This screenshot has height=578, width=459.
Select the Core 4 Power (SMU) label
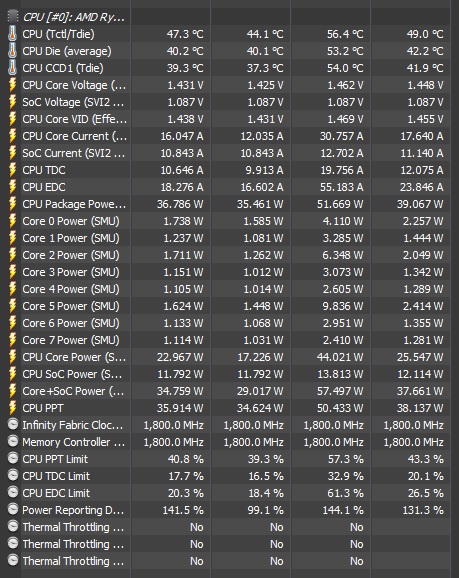tap(71, 289)
